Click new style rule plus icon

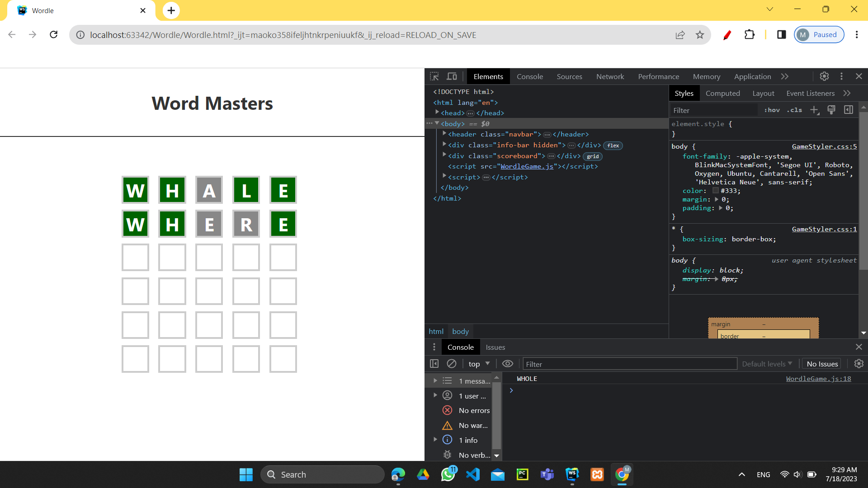tap(814, 110)
